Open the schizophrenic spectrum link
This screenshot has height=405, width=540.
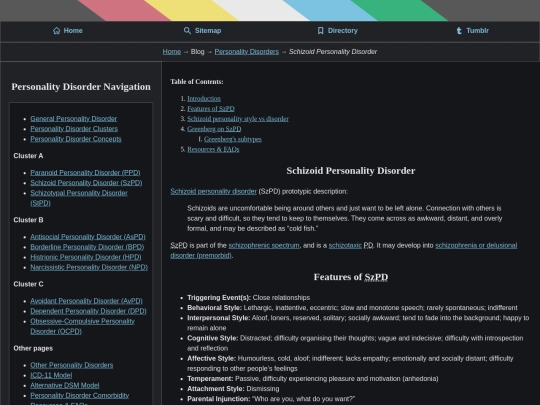(x=264, y=246)
